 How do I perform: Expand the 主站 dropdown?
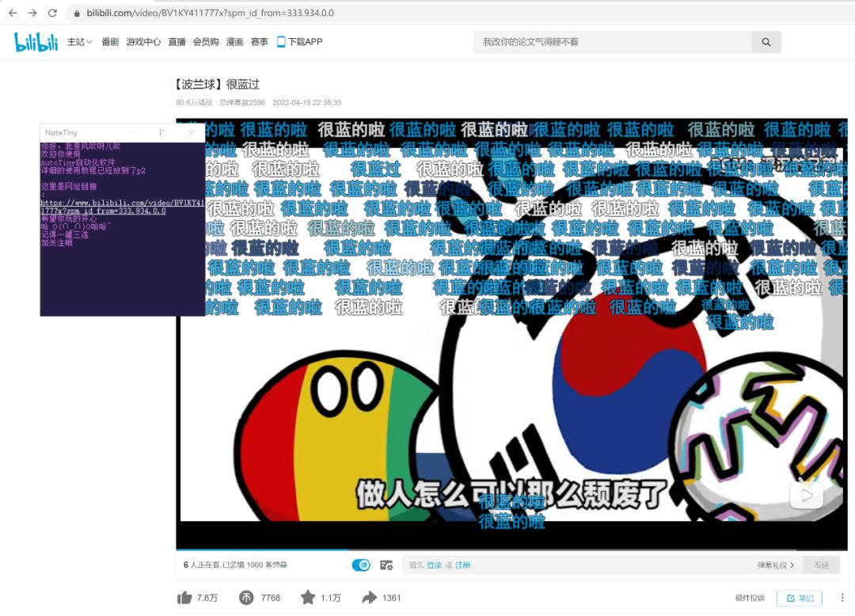(80, 41)
